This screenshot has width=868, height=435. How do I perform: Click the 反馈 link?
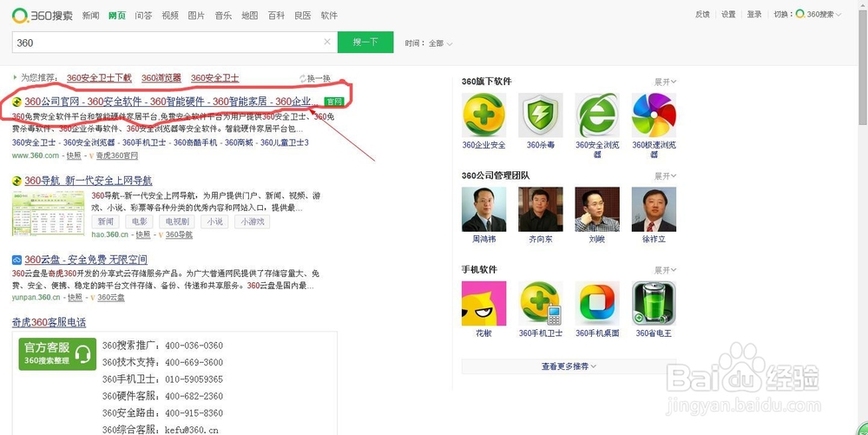[702, 15]
